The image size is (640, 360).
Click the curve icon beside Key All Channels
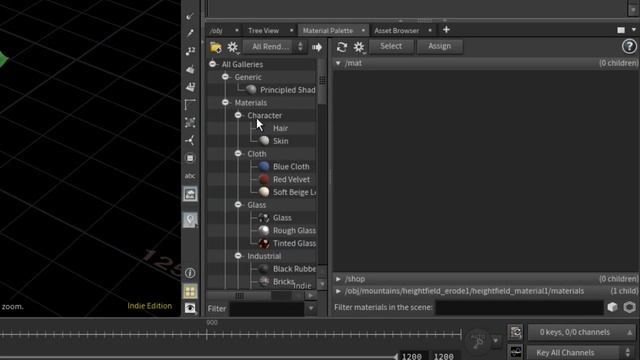pyautogui.click(x=516, y=352)
